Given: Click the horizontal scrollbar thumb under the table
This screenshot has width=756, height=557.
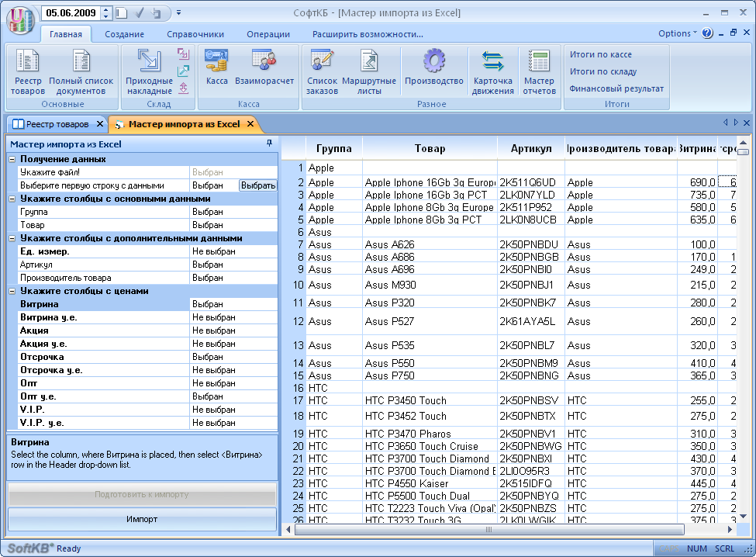Looking at the screenshot, I should (x=489, y=530).
